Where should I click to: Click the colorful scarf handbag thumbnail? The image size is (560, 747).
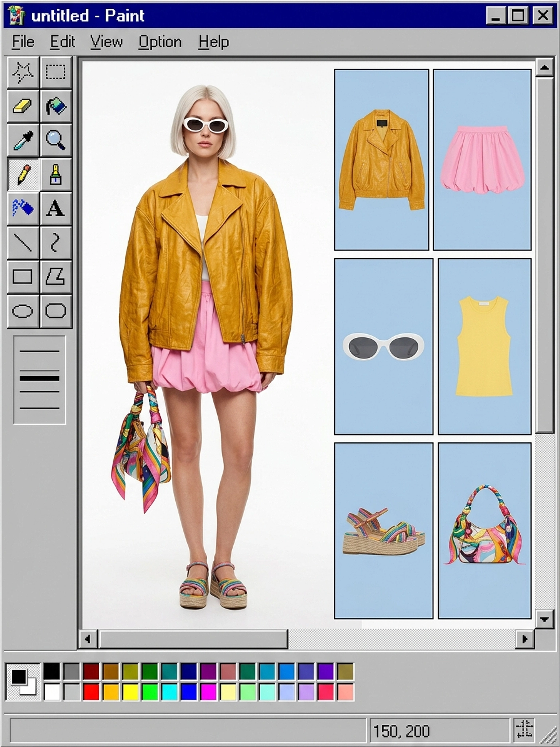(485, 531)
